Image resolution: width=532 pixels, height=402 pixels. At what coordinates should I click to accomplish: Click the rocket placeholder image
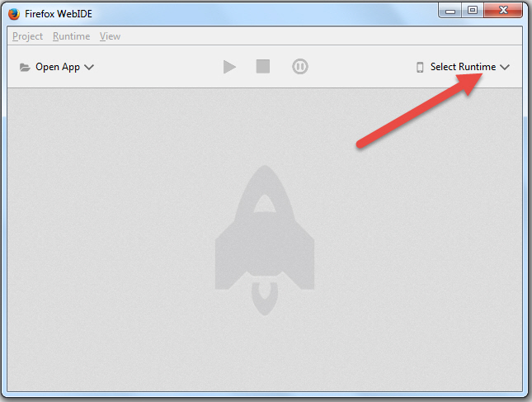(x=265, y=240)
